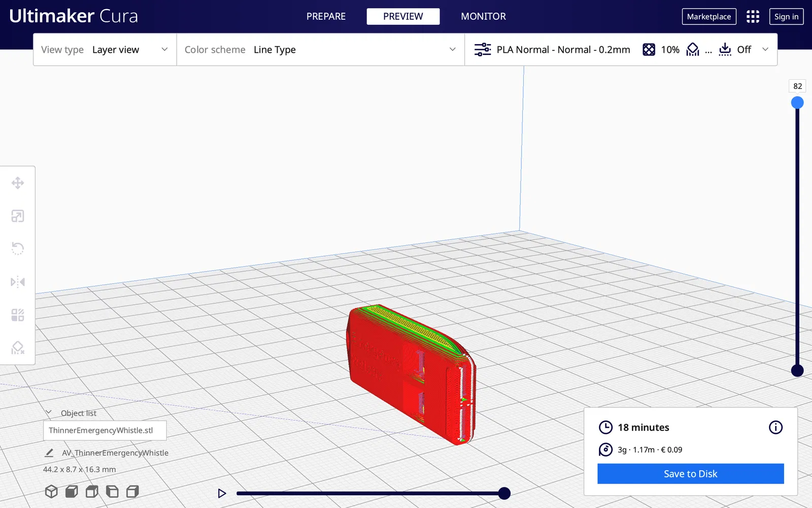Screen dimensions: 812x508
Task: Click the 18 minutes print time
Action: click(x=643, y=427)
